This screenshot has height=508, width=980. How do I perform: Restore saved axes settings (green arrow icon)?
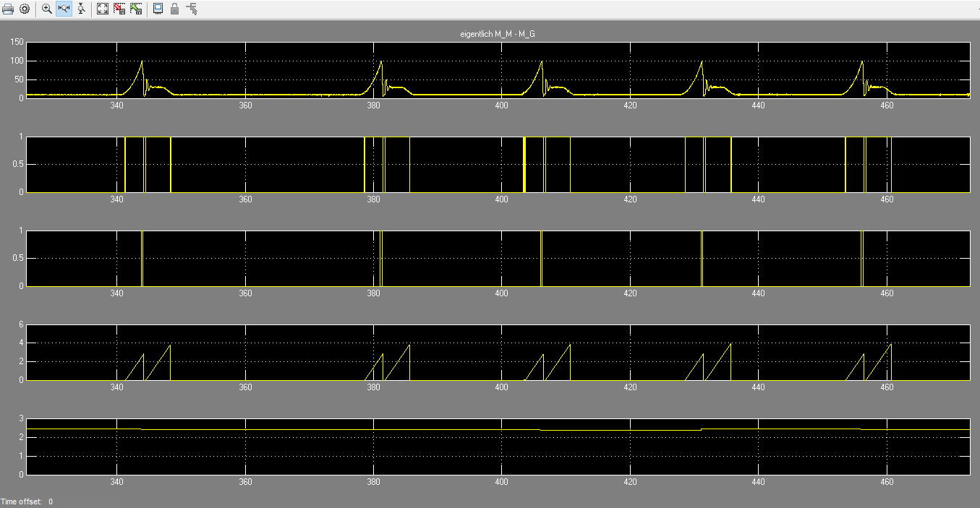coord(136,9)
